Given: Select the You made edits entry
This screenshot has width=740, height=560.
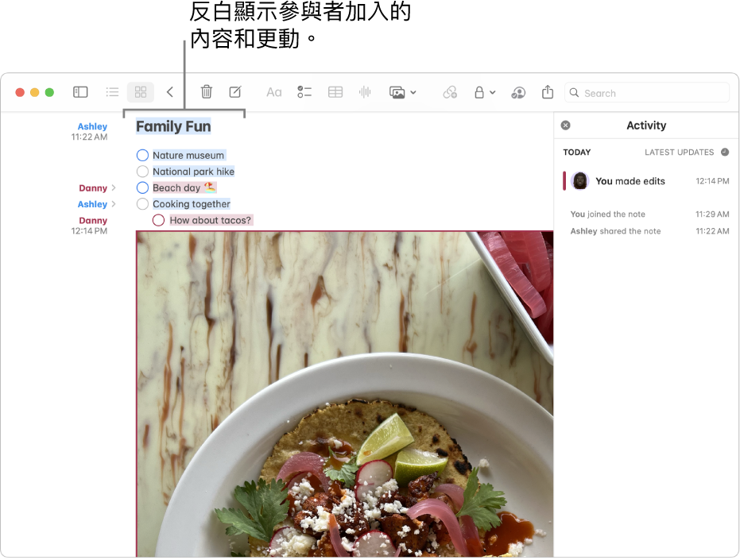Looking at the screenshot, I should pos(646,181).
